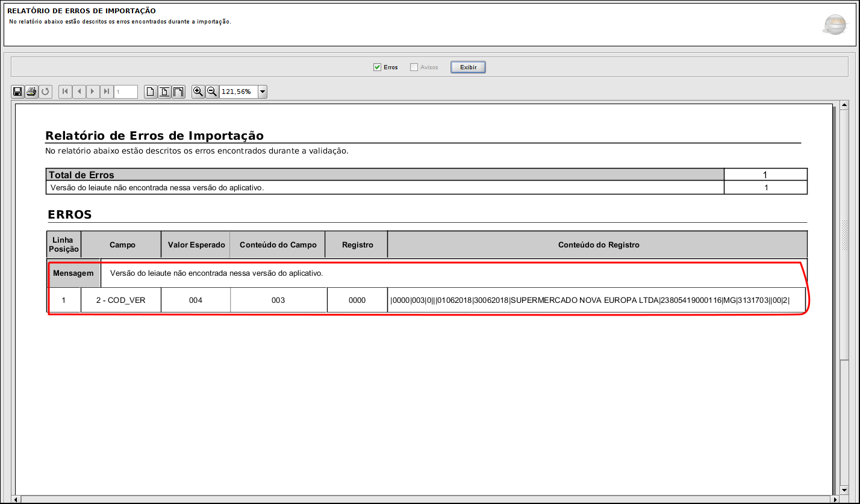Click the "Valor Esperado" column header
This screenshot has height=504, width=860.
[x=195, y=245]
